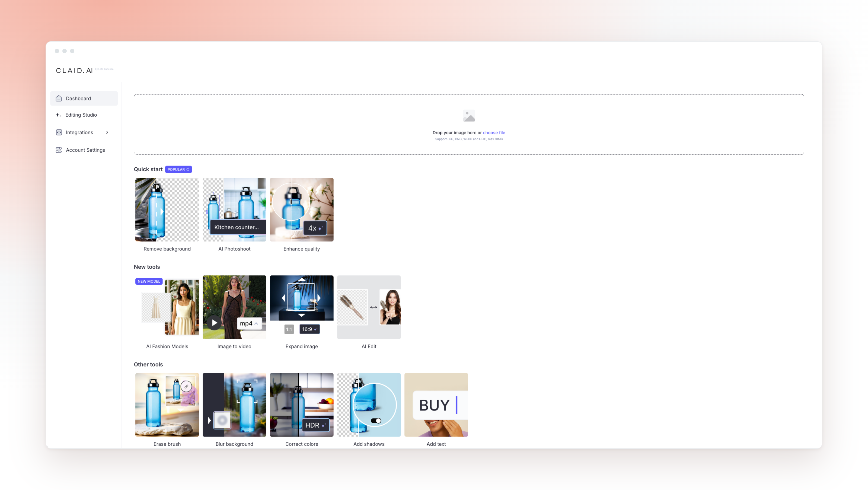This screenshot has width=868, height=490.
Task: Click the Quick start heading
Action: tap(148, 169)
